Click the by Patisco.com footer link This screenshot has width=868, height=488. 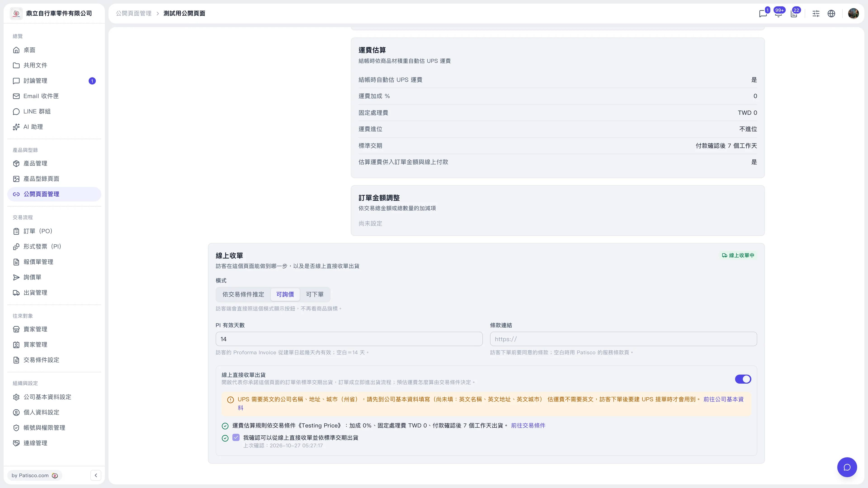click(x=35, y=475)
